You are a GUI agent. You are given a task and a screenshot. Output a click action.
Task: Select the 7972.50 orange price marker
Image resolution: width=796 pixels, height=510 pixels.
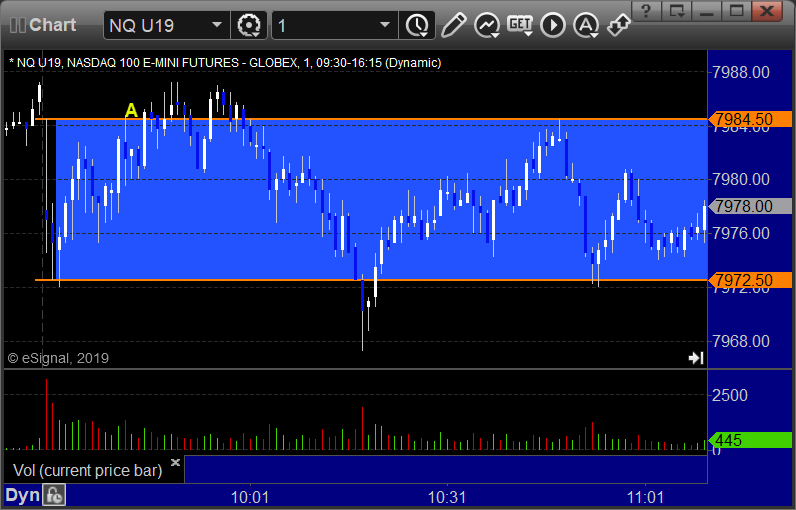click(750, 280)
